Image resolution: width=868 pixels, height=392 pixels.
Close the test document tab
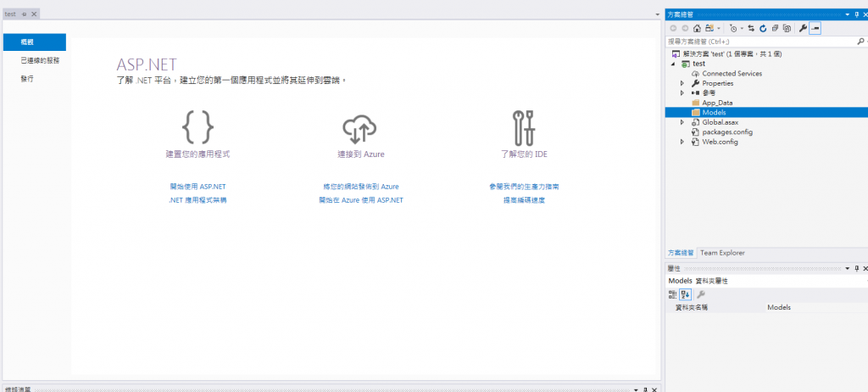[33, 14]
